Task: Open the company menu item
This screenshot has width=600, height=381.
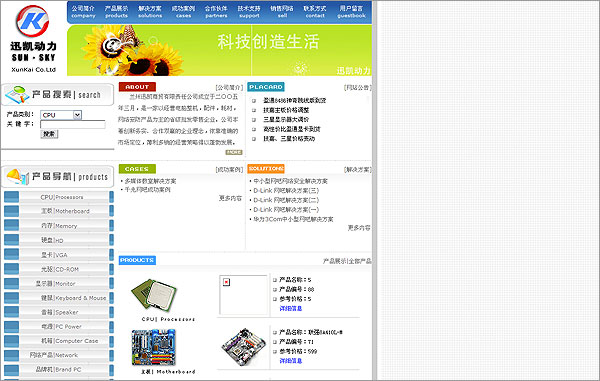Action: click(83, 12)
